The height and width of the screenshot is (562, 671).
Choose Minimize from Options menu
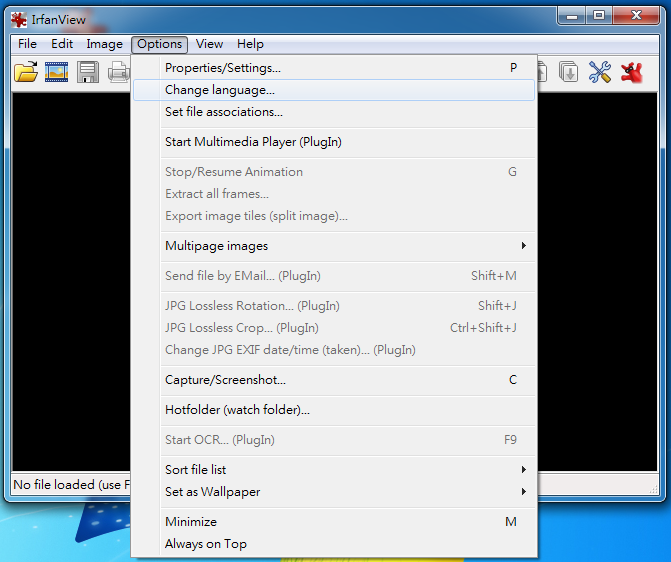(x=334, y=521)
